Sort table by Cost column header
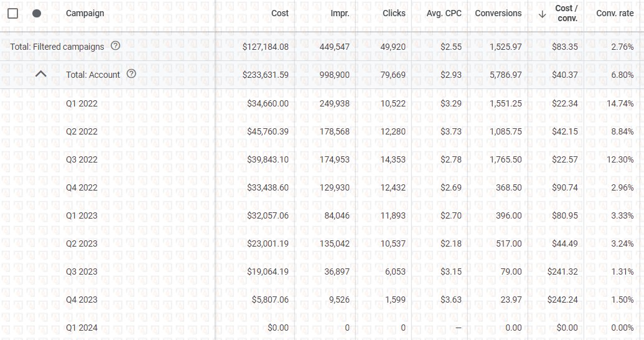Image resolution: width=644 pixels, height=340 pixels. click(279, 13)
